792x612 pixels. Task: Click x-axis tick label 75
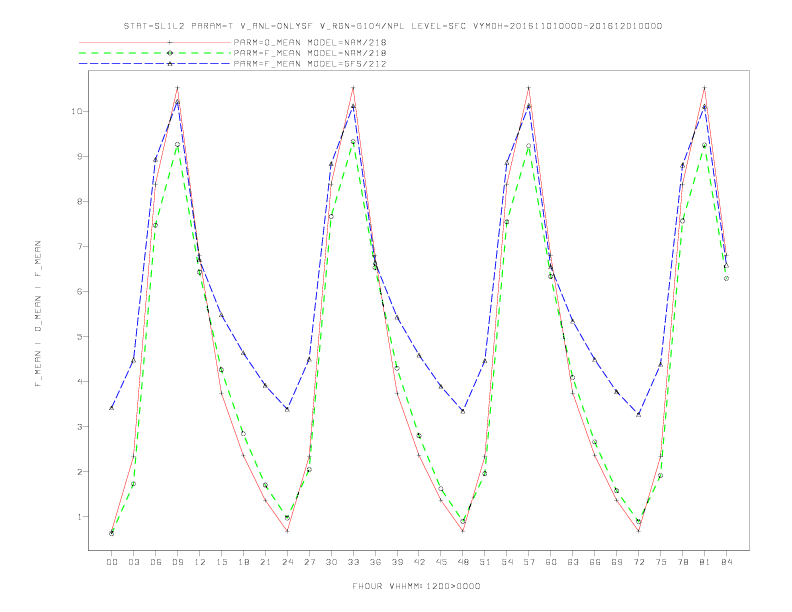click(661, 562)
